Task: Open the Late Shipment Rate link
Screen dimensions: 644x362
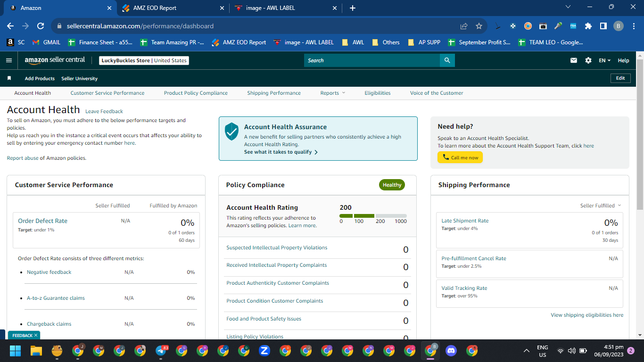Action: tap(465, 221)
